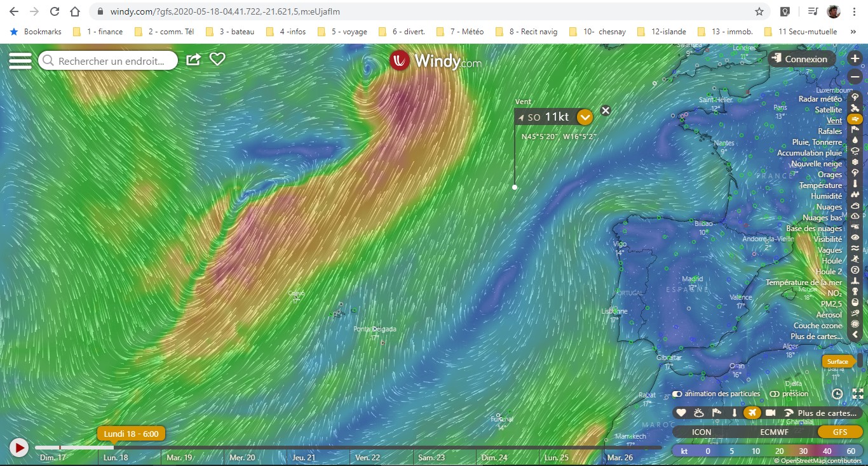Click the Houle 2 layer icon
The height and width of the screenshot is (466, 868).
coord(855,271)
